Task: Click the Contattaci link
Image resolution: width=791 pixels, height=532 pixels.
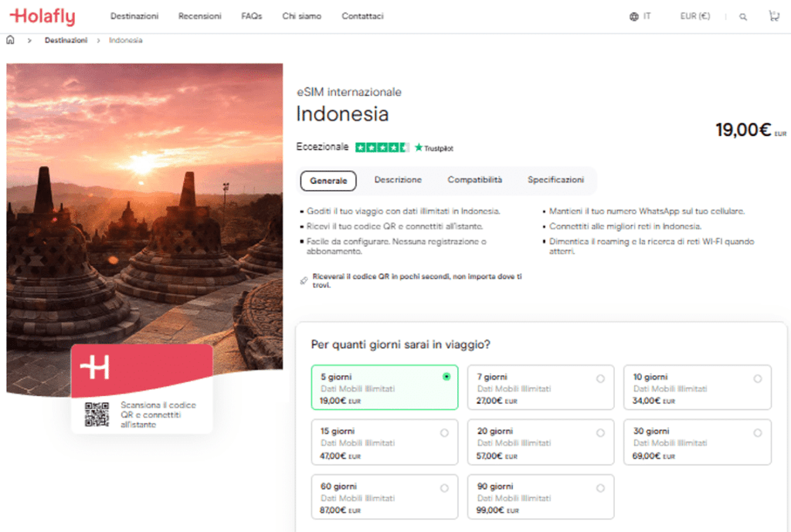Action: coord(362,15)
